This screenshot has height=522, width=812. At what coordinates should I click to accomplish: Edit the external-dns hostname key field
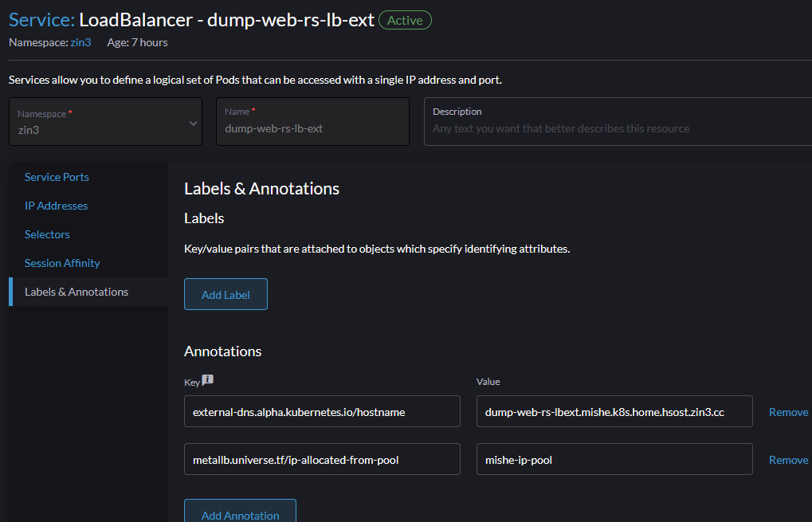tap(322, 412)
